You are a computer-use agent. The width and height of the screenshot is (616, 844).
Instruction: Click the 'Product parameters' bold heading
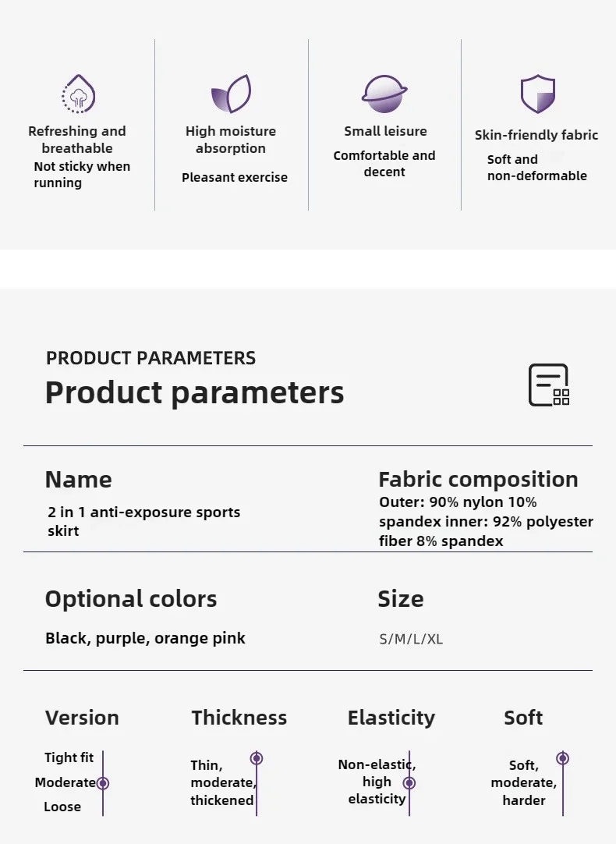point(194,392)
